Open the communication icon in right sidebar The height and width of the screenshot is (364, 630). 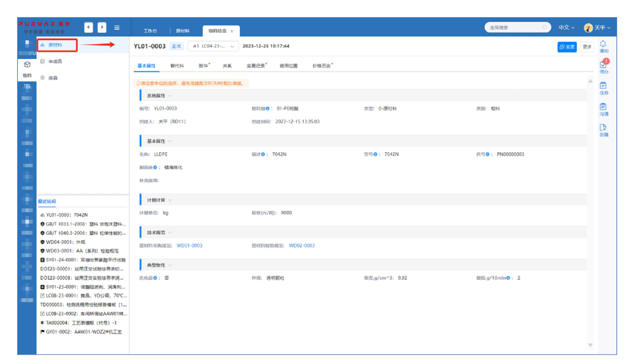pos(603,107)
